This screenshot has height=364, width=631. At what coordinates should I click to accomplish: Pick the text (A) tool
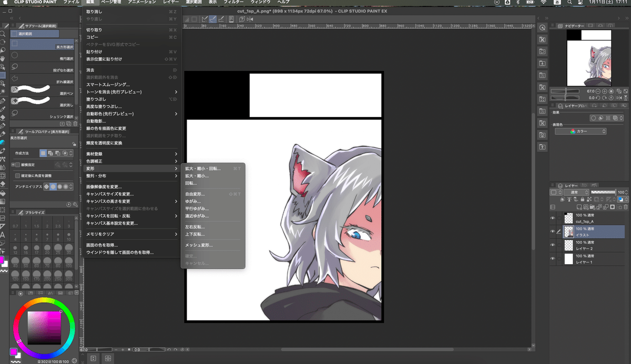[3, 235]
